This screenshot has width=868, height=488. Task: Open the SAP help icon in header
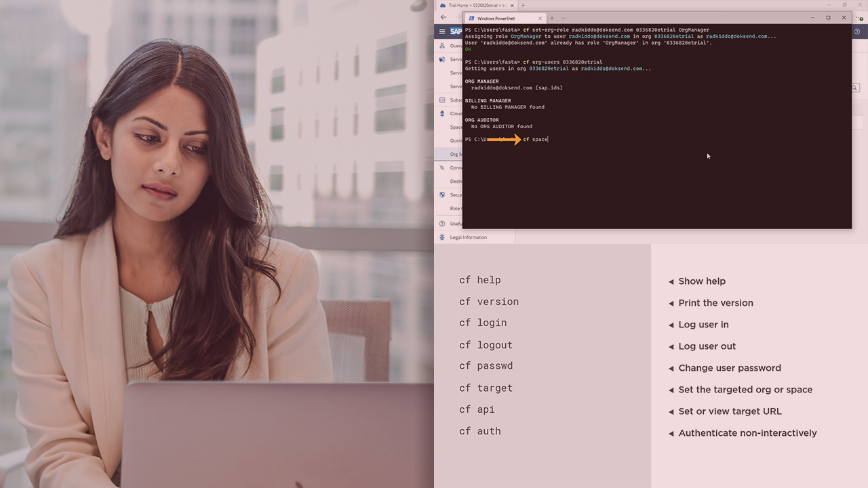pos(858,31)
